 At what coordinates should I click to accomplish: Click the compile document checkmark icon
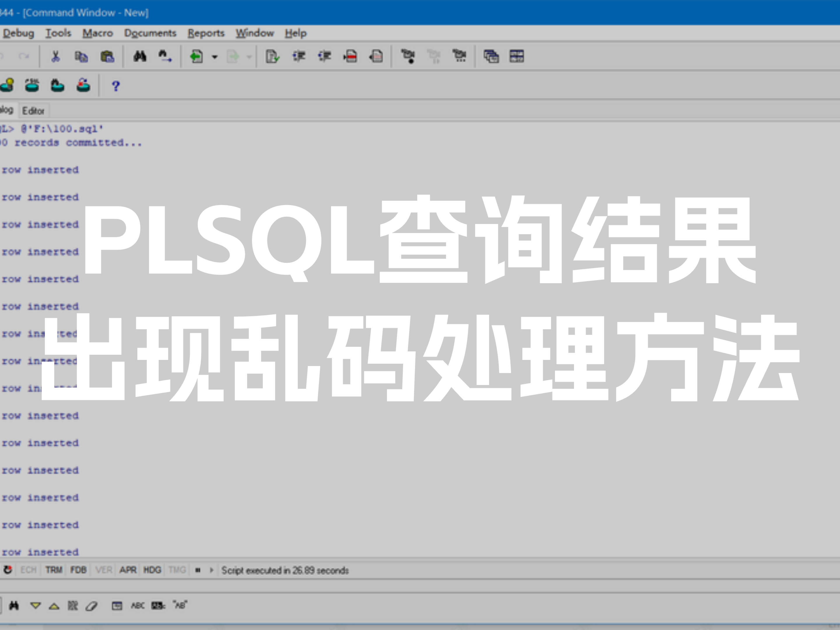(x=272, y=57)
